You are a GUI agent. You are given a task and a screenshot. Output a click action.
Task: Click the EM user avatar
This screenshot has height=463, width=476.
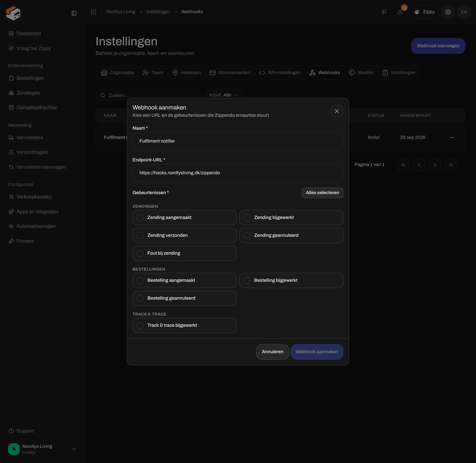tap(464, 12)
